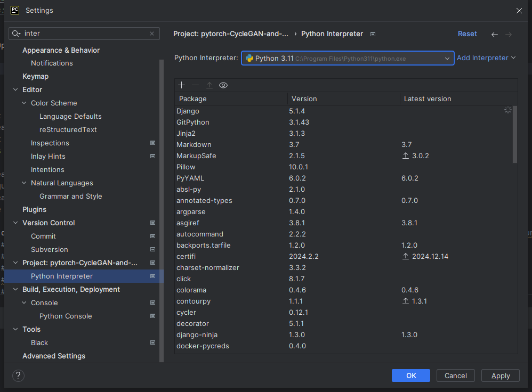Image resolution: width=532 pixels, height=392 pixels.
Task: Click the project-level icon beside Python Console
Action: (x=152, y=316)
